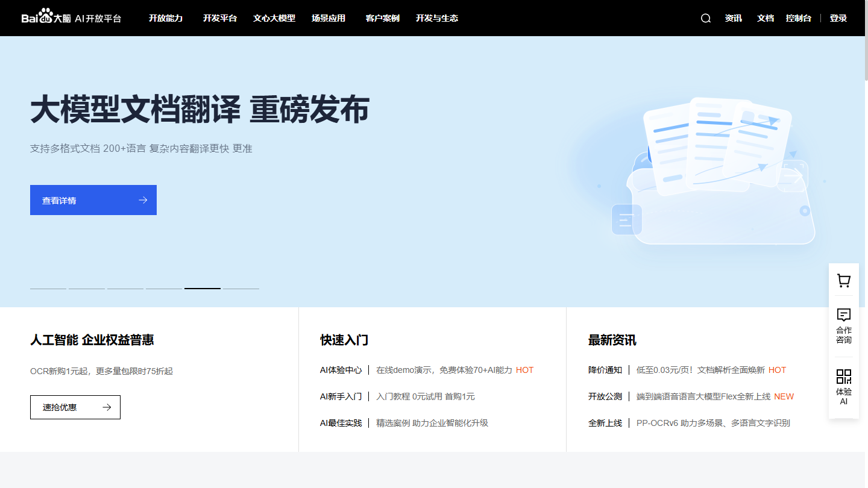The height and width of the screenshot is (488, 868).
Task: Open 全新上线 news item
Action: tap(605, 423)
